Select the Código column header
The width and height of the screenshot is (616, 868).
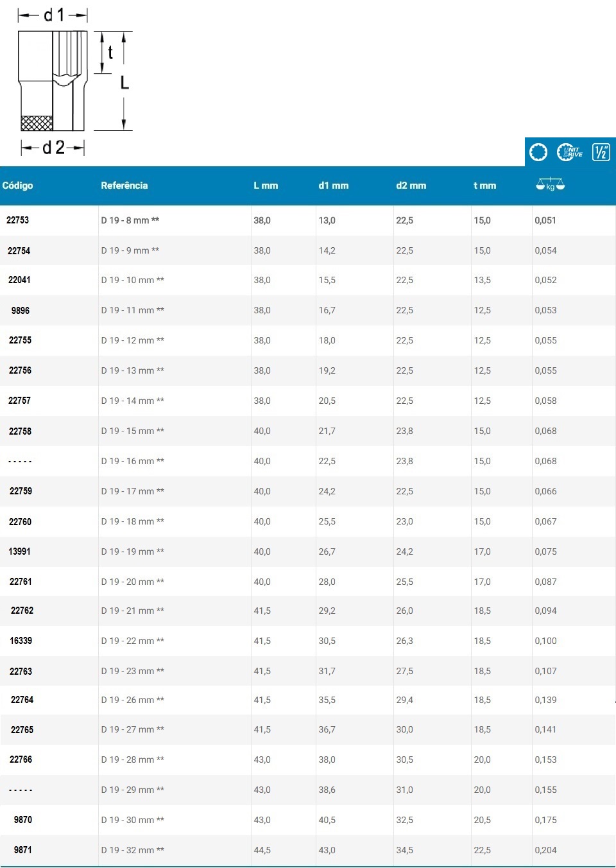click(17, 186)
